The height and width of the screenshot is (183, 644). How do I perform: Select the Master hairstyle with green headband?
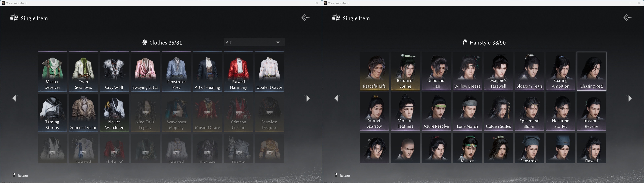point(467,148)
